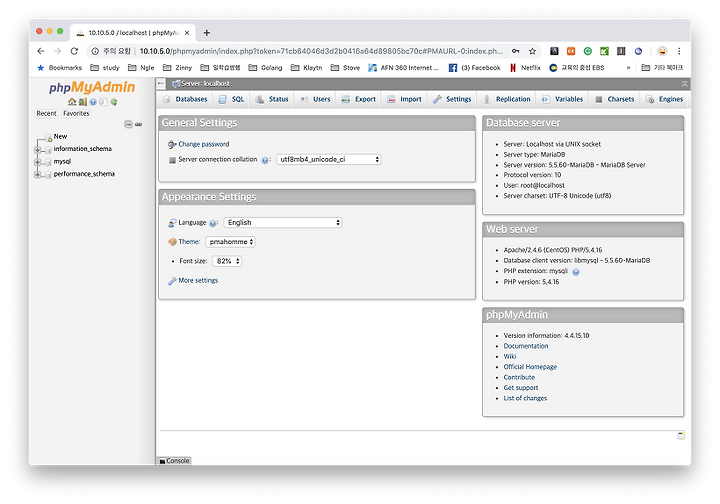Click the More settings link
Image resolution: width=720 pixels, height=504 pixels.
click(198, 280)
